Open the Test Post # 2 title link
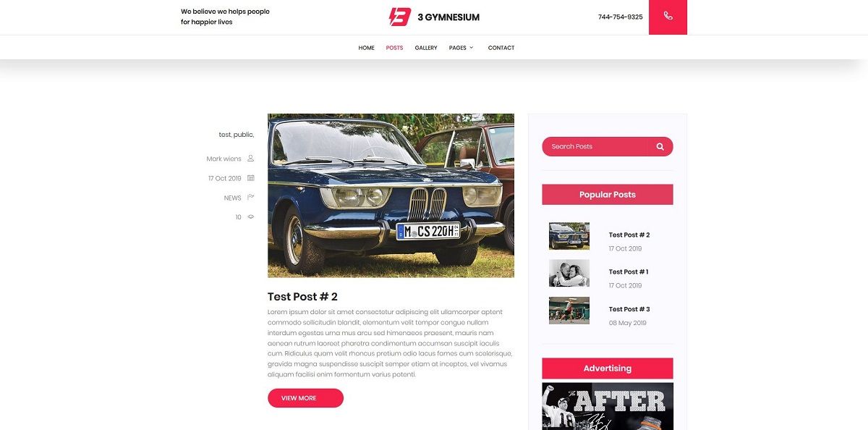868x430 pixels. click(302, 297)
